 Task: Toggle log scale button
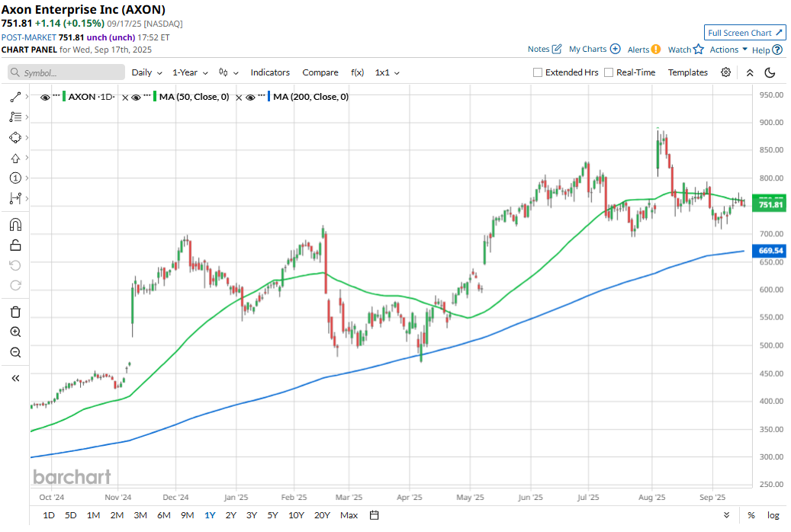point(773,515)
